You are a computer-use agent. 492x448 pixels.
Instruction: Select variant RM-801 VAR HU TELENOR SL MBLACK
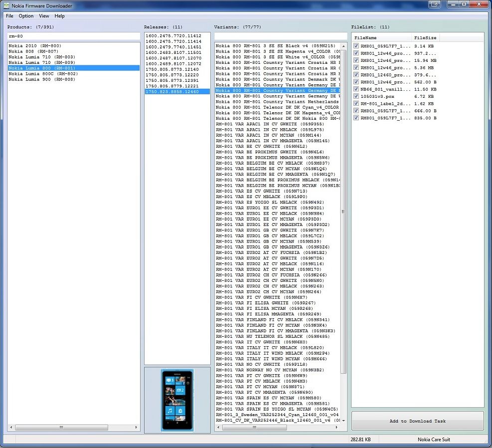[278, 336]
